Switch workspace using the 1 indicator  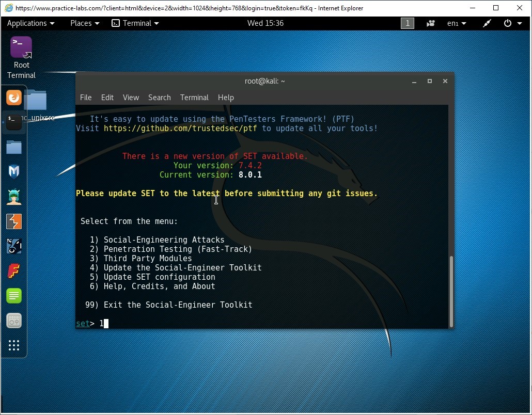(x=408, y=23)
